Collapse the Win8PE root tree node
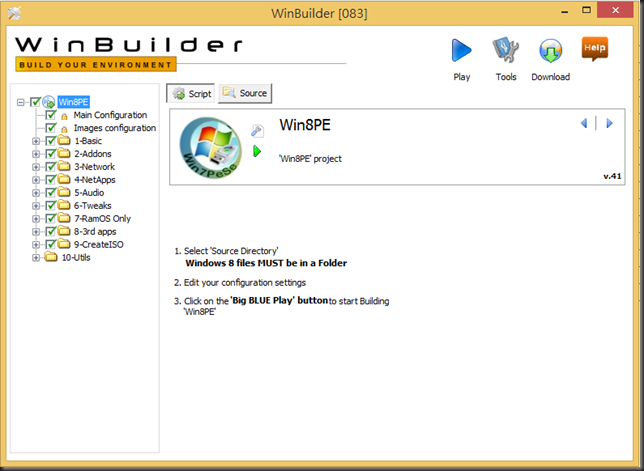The image size is (644, 471). (x=21, y=102)
